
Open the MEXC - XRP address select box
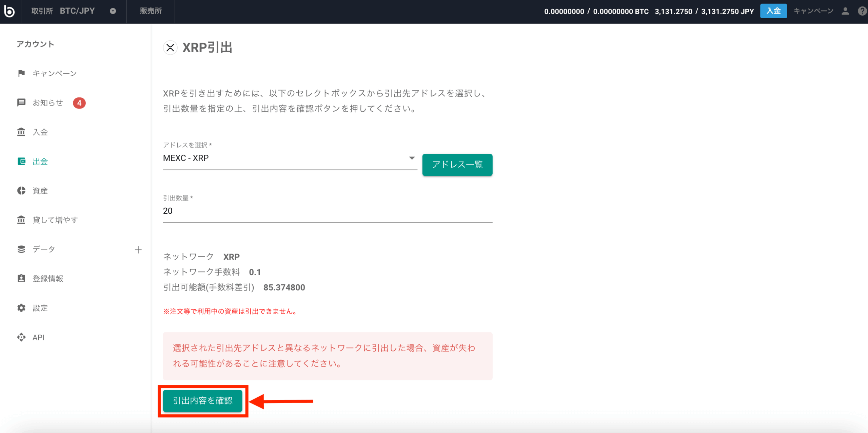[x=290, y=158]
